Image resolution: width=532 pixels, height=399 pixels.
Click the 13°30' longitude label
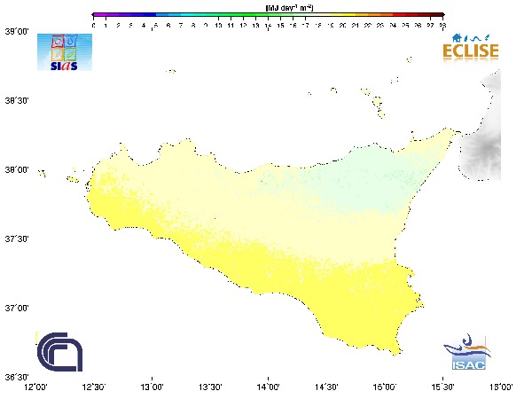pyautogui.click(x=210, y=387)
